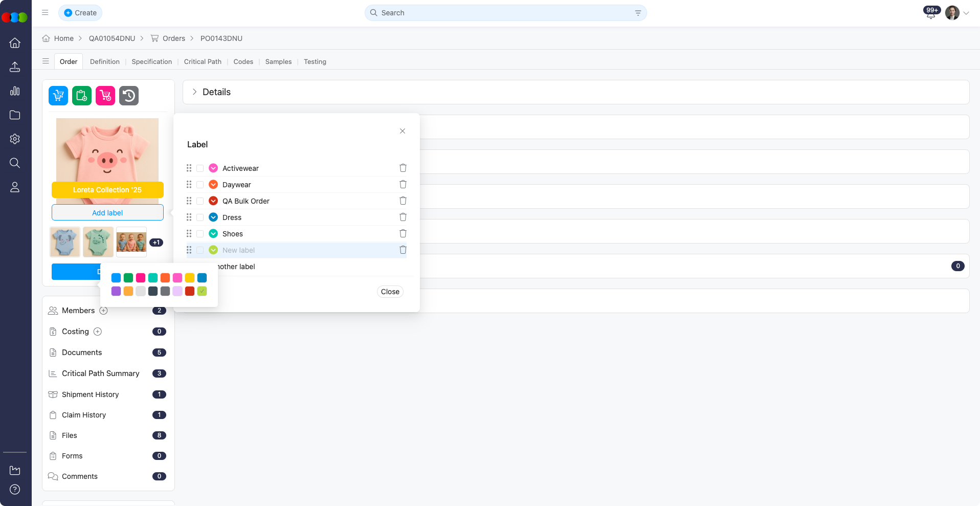Click the add member plus icon
This screenshot has height=506, width=980.
point(103,311)
